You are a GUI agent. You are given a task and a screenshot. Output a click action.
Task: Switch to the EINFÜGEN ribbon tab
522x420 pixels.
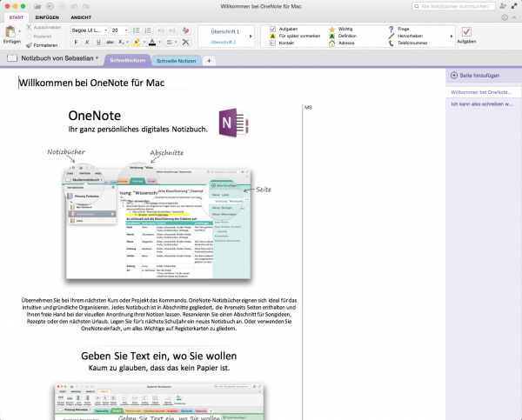(47, 17)
